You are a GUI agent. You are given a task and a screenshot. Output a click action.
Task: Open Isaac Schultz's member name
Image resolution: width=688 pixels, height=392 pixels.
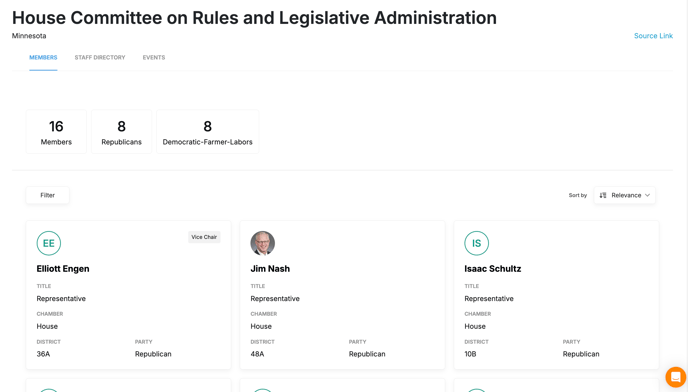pos(492,269)
